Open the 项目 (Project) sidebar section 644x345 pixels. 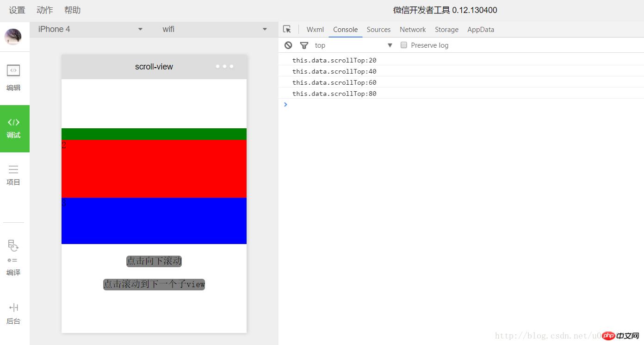(13, 175)
